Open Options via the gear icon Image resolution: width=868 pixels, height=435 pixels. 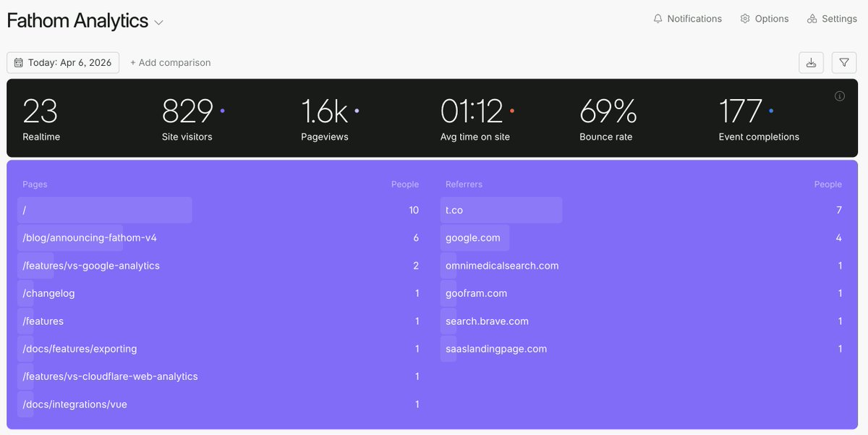click(745, 19)
